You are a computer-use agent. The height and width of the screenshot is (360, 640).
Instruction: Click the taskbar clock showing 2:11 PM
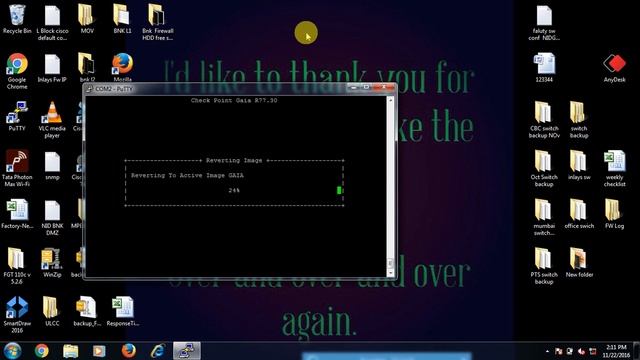pyautogui.click(x=617, y=351)
